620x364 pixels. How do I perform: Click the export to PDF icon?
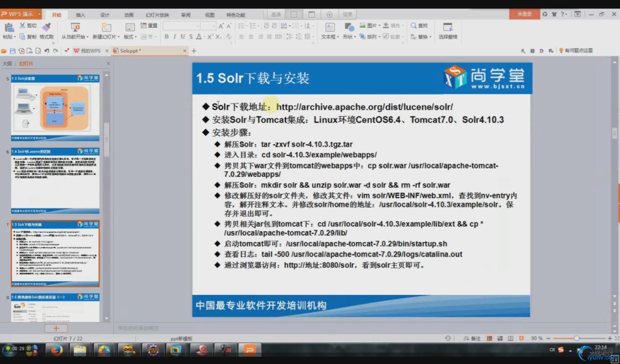click(x=21, y=51)
